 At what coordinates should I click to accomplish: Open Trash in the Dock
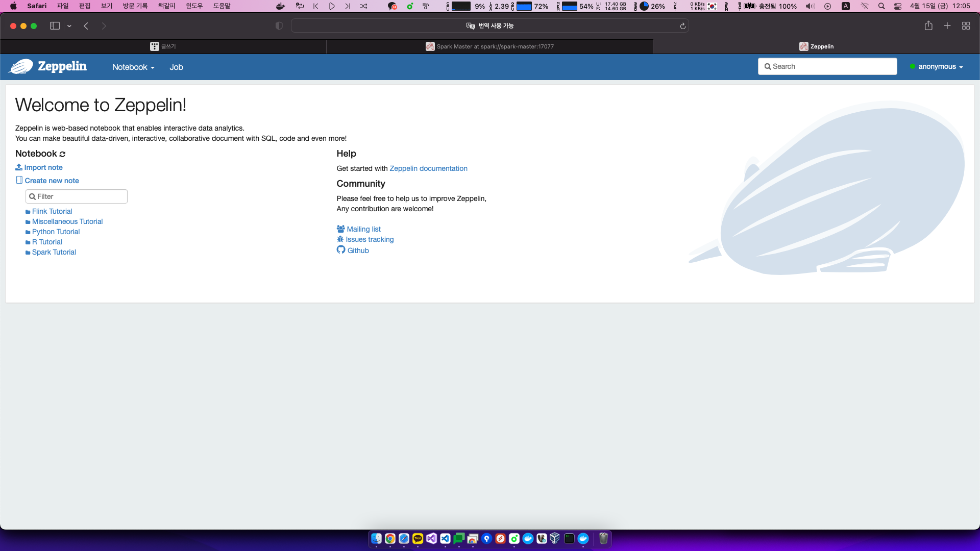pyautogui.click(x=603, y=539)
